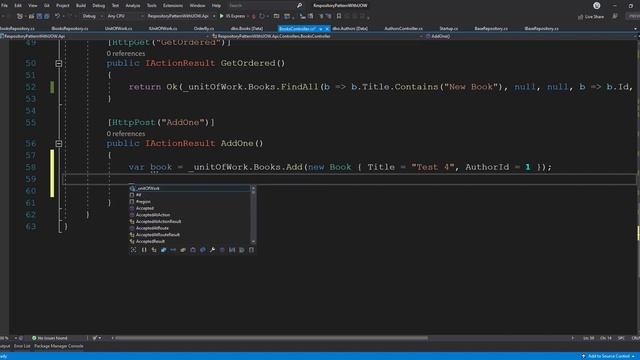Open the search magnifier in the title bar

coord(299,6)
